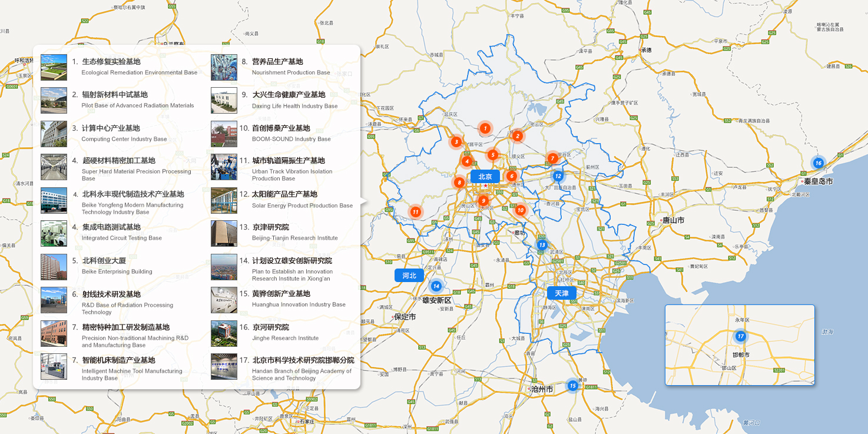The width and height of the screenshot is (868, 434).
Task: Select thumbnail for 计划设立雄安创新研究院
Action: tap(224, 267)
